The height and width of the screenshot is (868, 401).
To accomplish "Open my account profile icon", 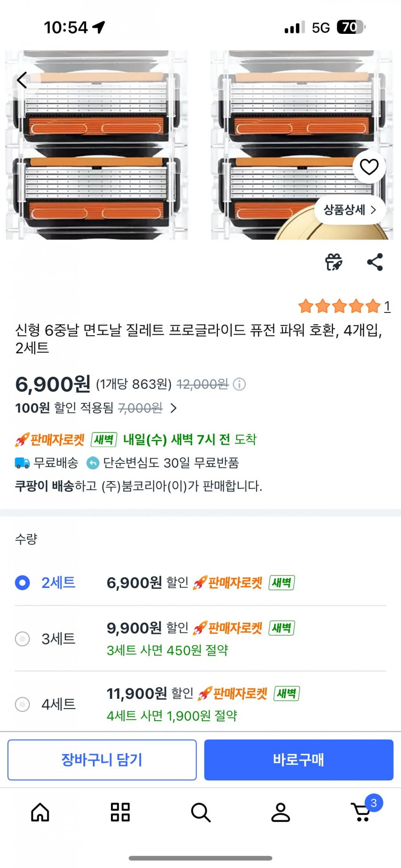I will [281, 812].
